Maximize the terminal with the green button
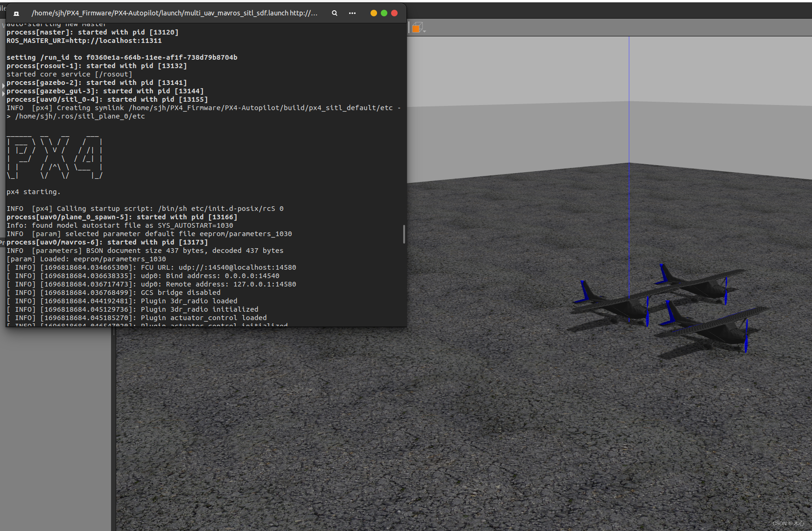This screenshot has width=812, height=531. click(x=384, y=13)
